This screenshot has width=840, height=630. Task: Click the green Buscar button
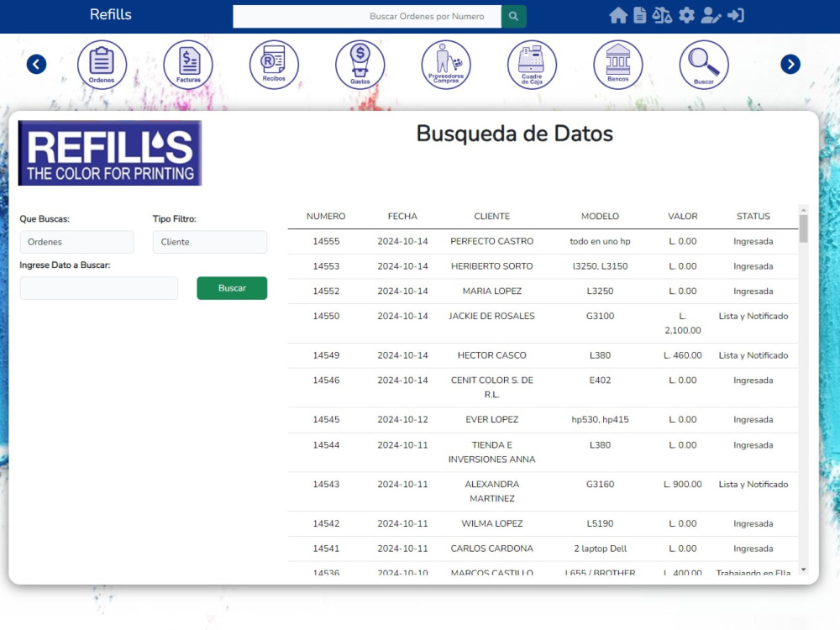[232, 288]
